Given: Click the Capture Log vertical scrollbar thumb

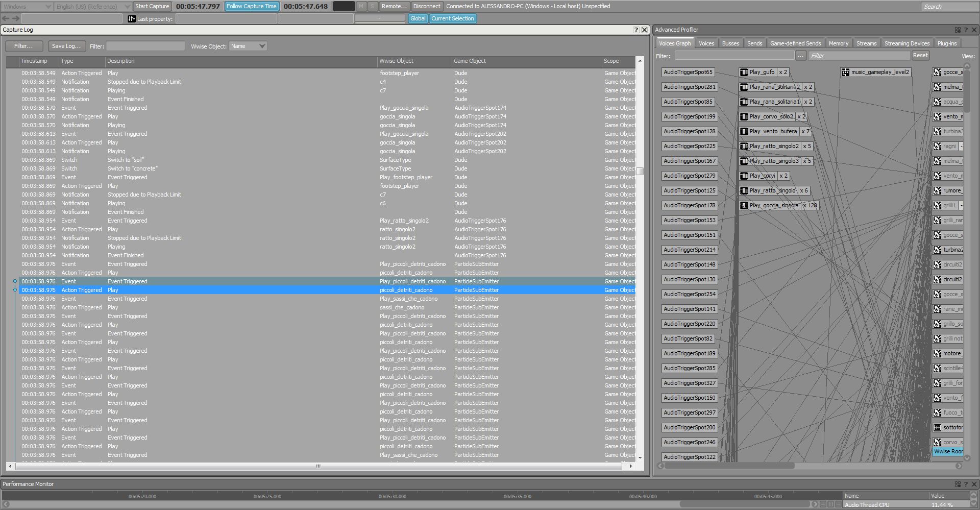Looking at the screenshot, I should [640, 171].
